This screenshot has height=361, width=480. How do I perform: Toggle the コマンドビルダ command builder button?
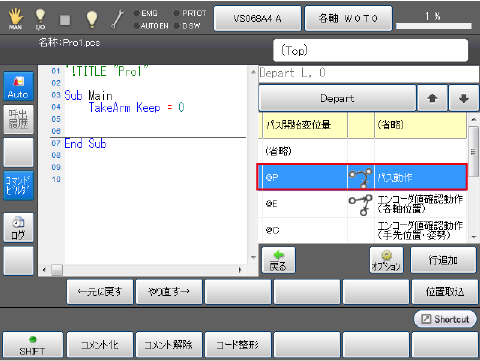18,185
